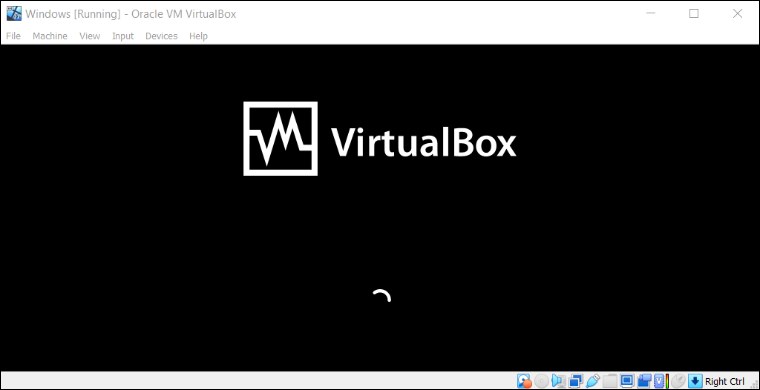The image size is (760, 390).
Task: Click the hard disk activity status icon
Action: [x=524, y=381]
